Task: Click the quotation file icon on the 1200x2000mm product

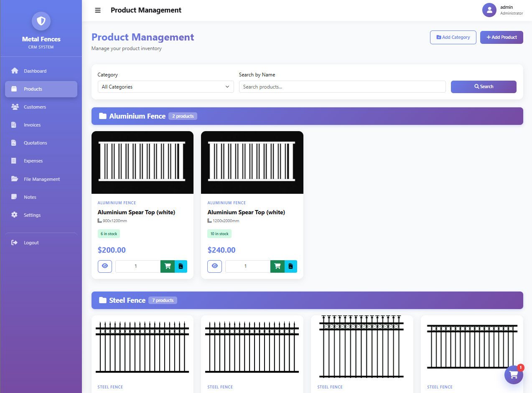Action: tap(291, 266)
